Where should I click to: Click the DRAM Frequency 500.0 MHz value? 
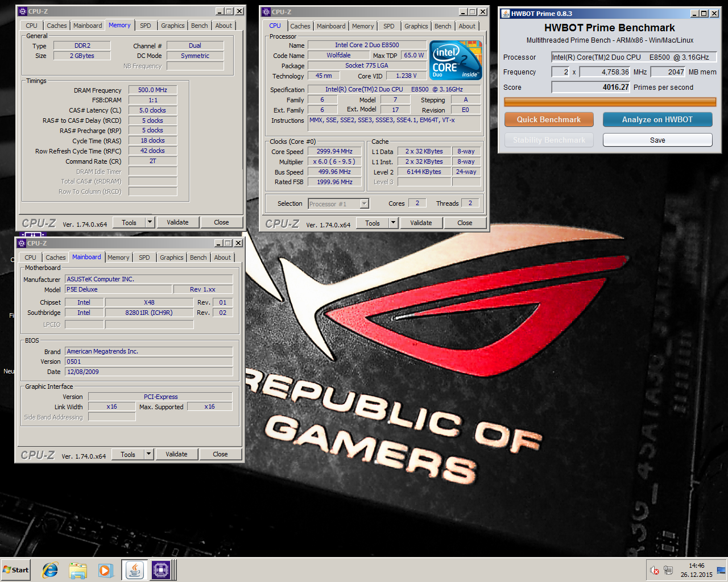click(152, 90)
